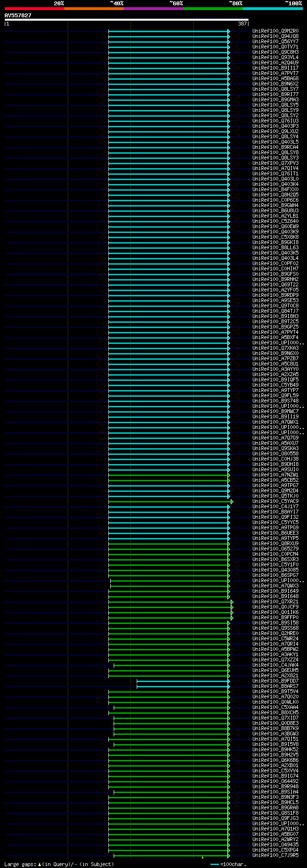Click the cyan =100char. scale legend
This screenshot has height=868, width=307.
coord(228,864)
